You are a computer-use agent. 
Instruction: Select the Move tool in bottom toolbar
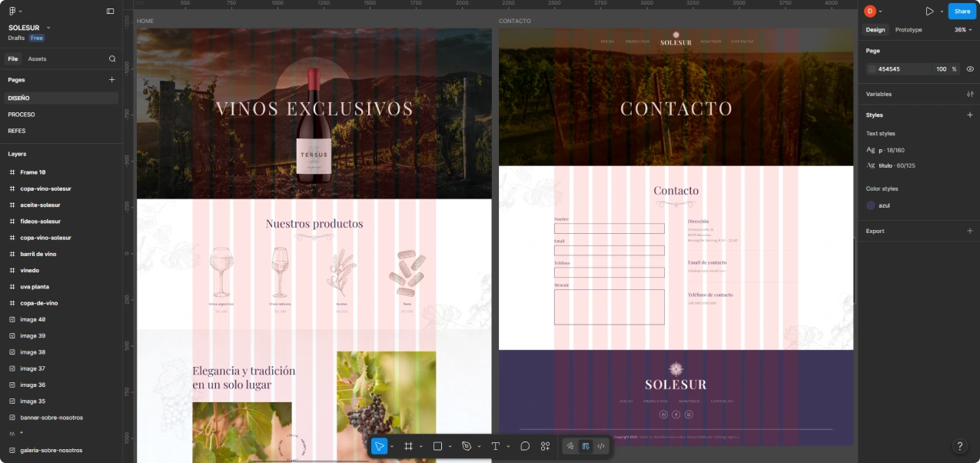[x=380, y=446]
